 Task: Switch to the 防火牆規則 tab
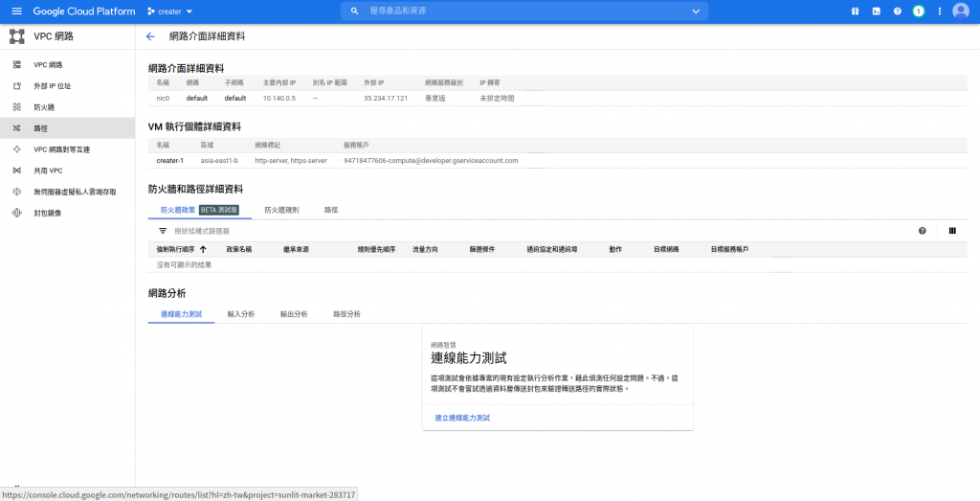click(281, 210)
